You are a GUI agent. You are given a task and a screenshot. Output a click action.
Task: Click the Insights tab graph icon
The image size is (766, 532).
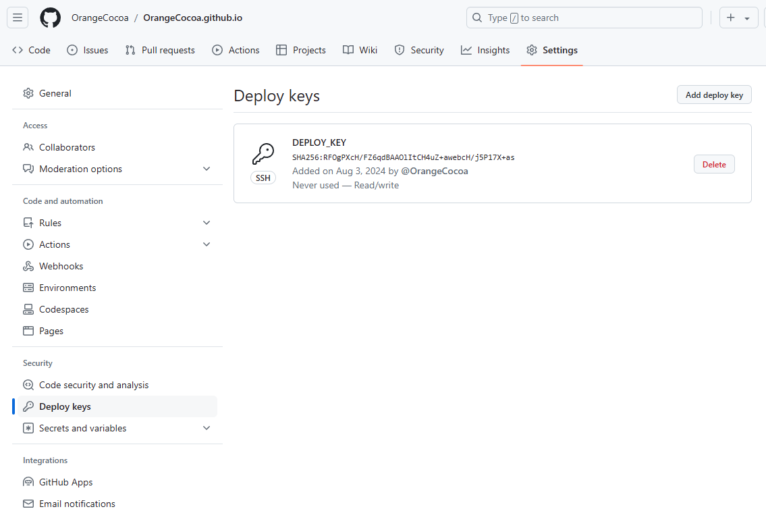466,50
